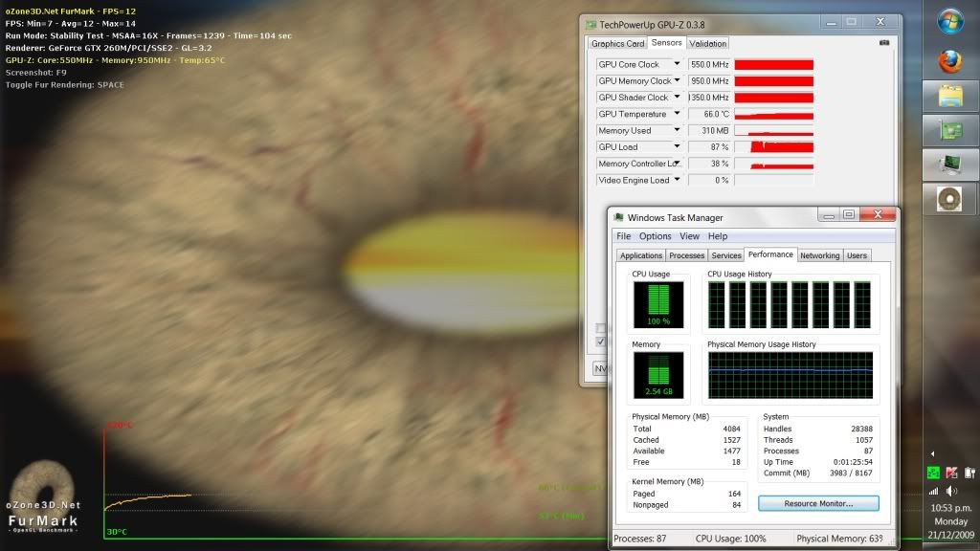This screenshot has width=980, height=551.
Task: Click status bar text Processes: 87
Action: click(x=640, y=539)
